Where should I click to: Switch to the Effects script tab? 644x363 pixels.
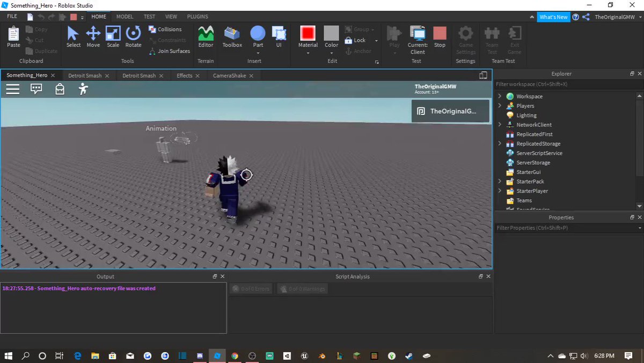point(184,76)
